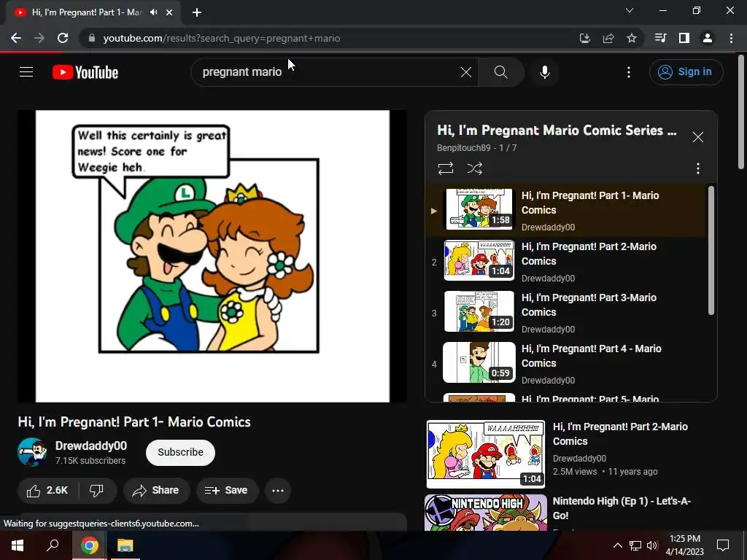Screen dimensions: 747x560
Task: Open notification center icon
Action: [x=723, y=545]
